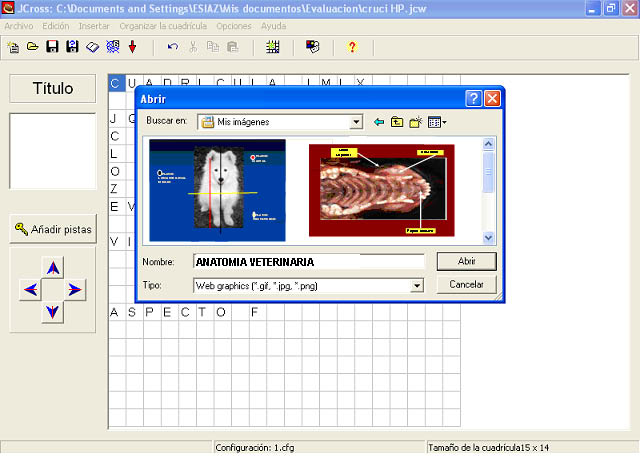Viewport: 642px width, 457px height.
Task: Click the Título button
Action: click(x=53, y=88)
